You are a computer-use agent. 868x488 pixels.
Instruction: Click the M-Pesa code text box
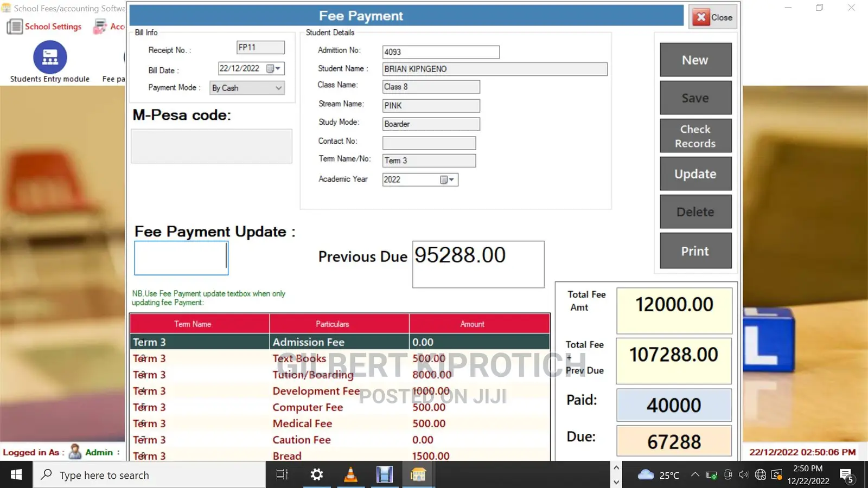[212, 146]
